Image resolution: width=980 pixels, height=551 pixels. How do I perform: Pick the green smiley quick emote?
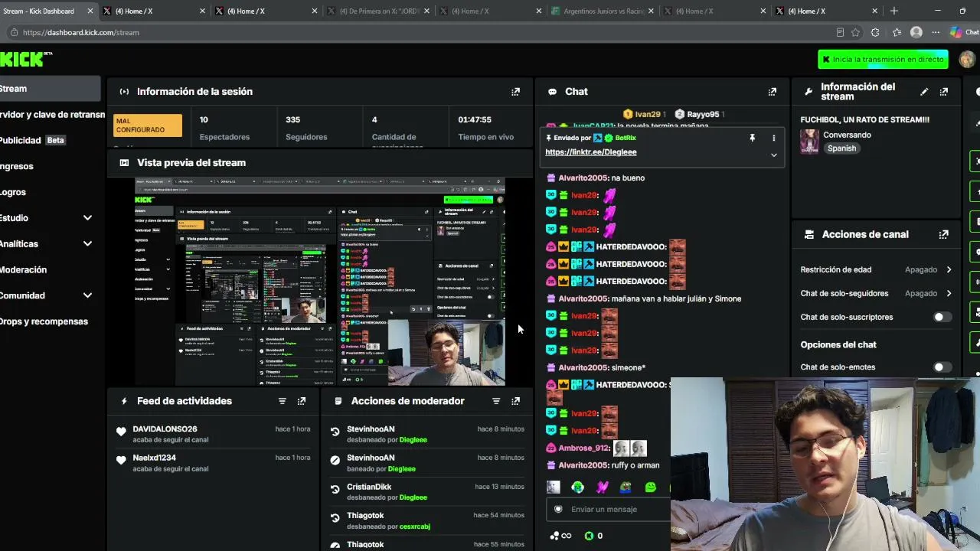[651, 487]
